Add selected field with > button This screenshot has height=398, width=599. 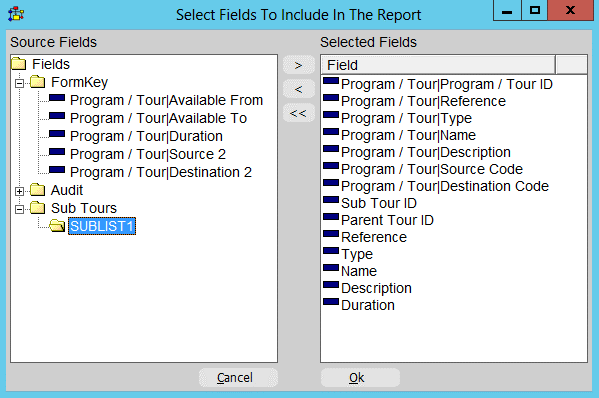point(299,65)
